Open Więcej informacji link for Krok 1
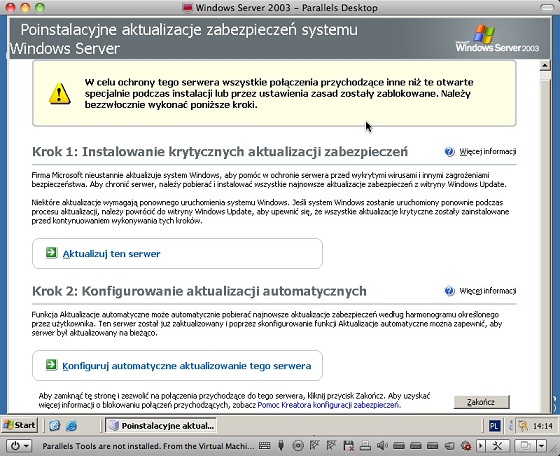The width and height of the screenshot is (560, 456). [x=488, y=152]
